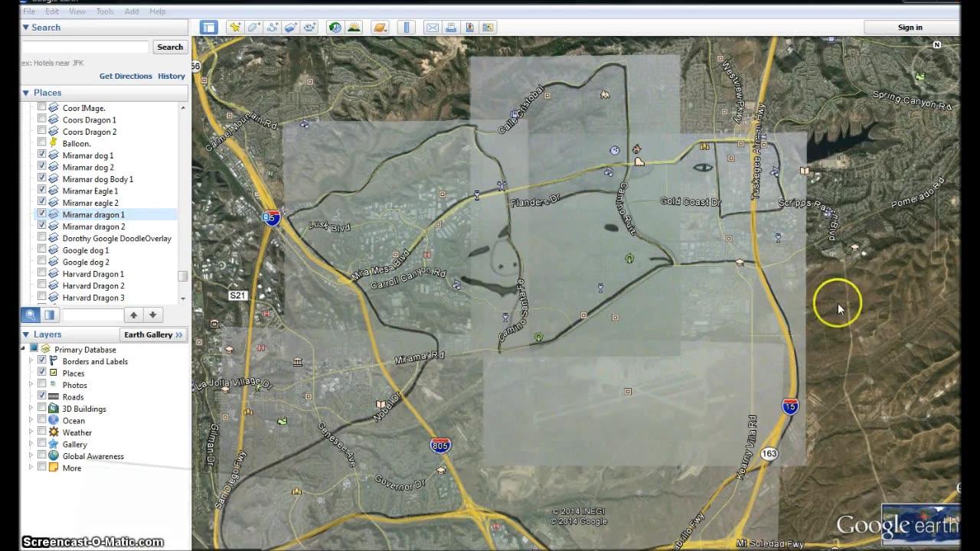Collapse the Layers panel
The height and width of the screenshot is (551, 980).
pos(26,334)
